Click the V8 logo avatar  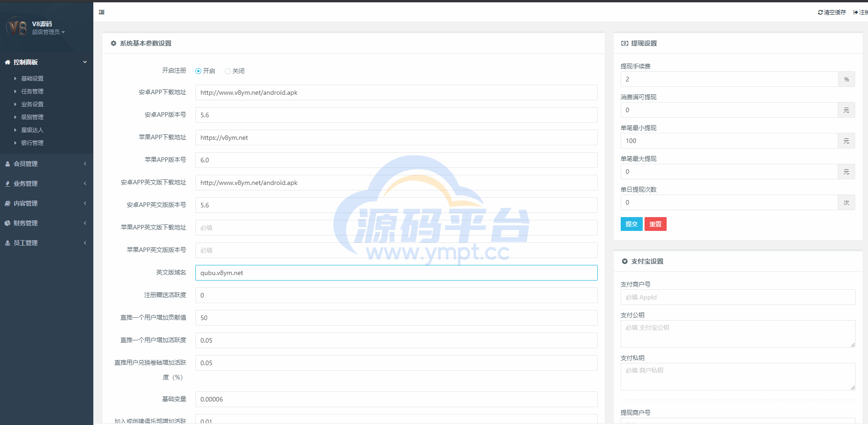pos(17,28)
